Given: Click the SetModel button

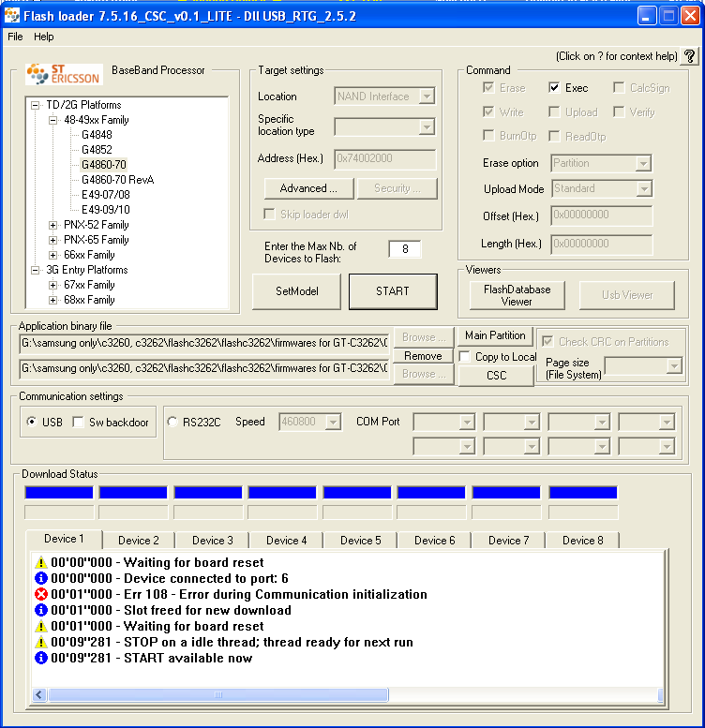Looking at the screenshot, I should pos(297,291).
